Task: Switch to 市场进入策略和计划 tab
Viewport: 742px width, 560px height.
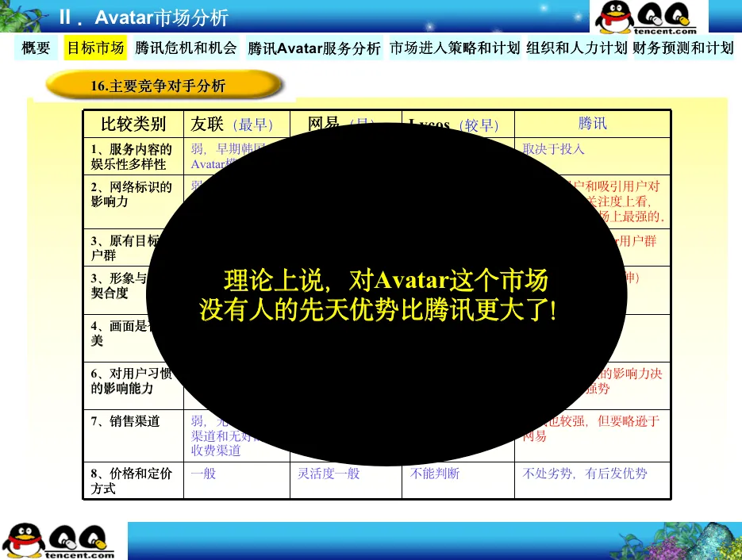Action: click(455, 48)
